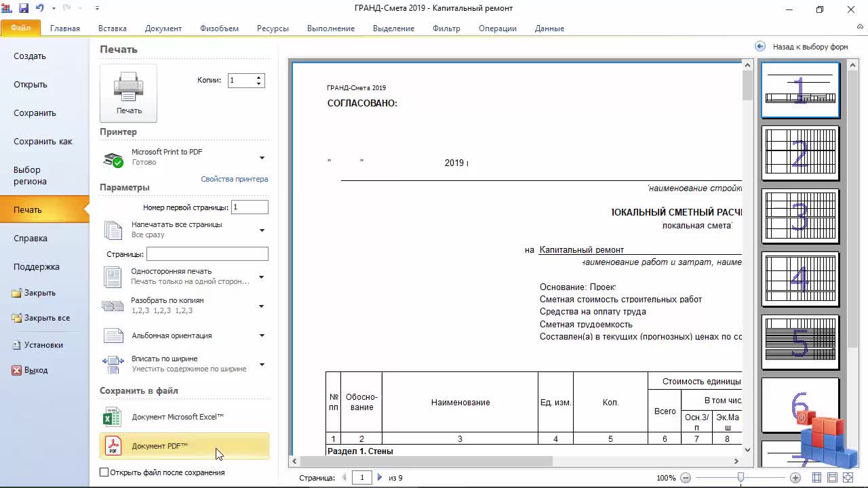The height and width of the screenshot is (488, 868).
Task: Select page 5 thumbnail
Action: pos(800,342)
